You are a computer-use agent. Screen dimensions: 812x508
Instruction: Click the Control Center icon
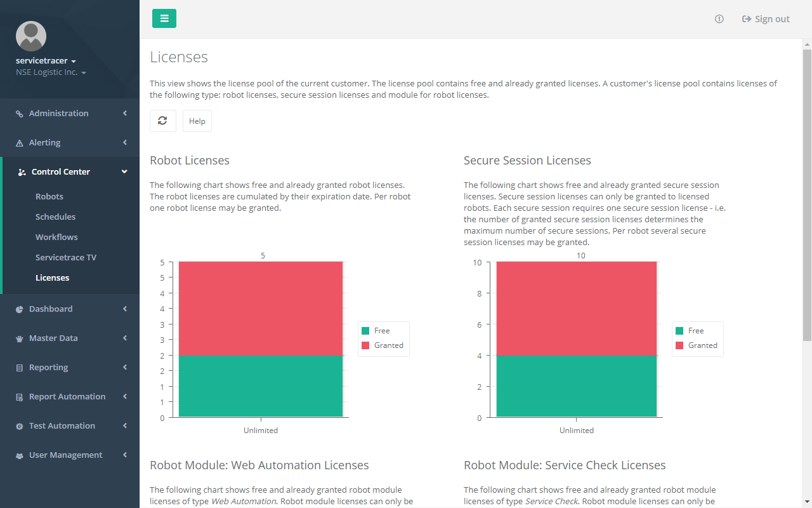(22, 172)
